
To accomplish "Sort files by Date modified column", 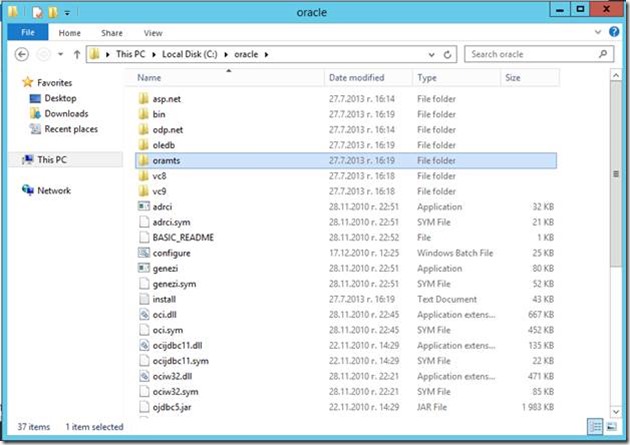I will [x=355, y=77].
